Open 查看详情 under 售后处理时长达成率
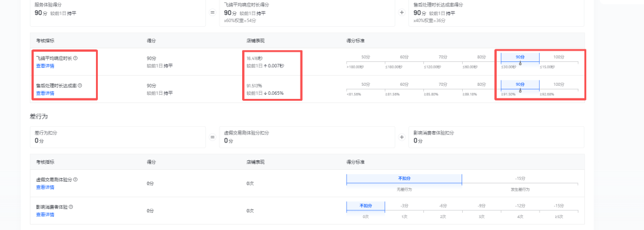Image resolution: width=644 pixels, height=230 pixels. tap(45, 93)
